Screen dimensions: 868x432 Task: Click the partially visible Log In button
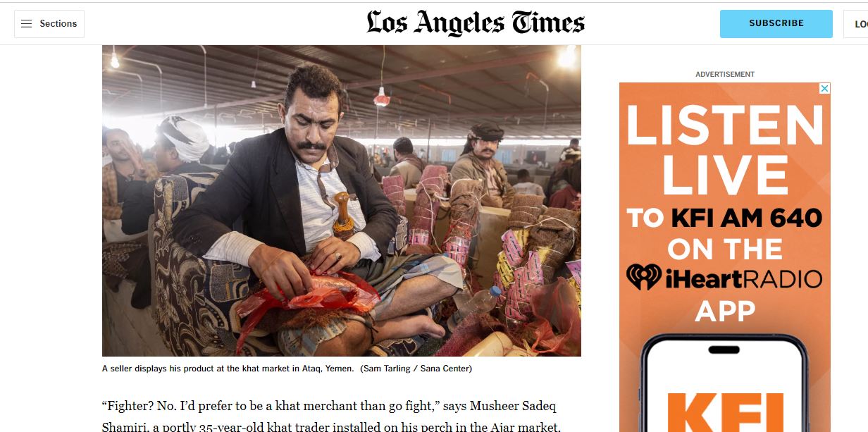(856, 24)
